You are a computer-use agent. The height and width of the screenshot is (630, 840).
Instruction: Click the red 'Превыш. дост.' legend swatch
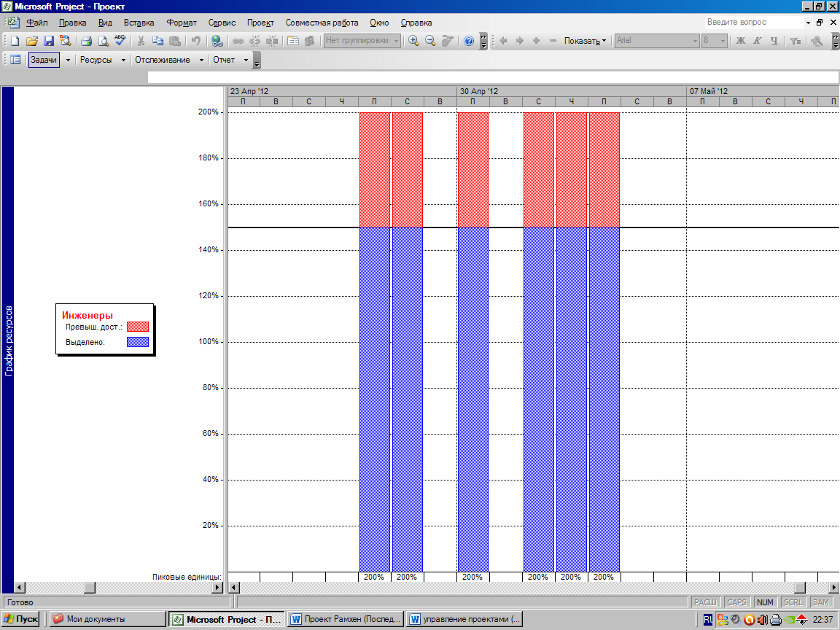tap(138, 327)
